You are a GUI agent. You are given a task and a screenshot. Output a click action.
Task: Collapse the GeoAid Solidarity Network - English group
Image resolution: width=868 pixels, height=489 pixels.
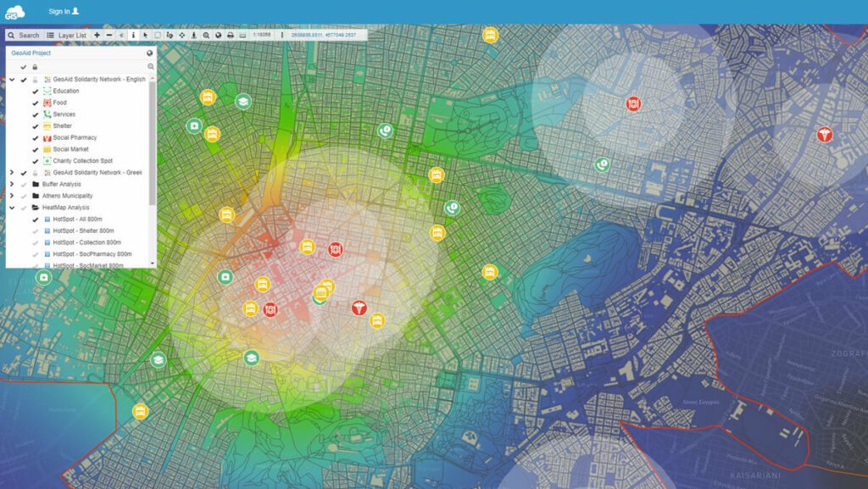click(12, 80)
